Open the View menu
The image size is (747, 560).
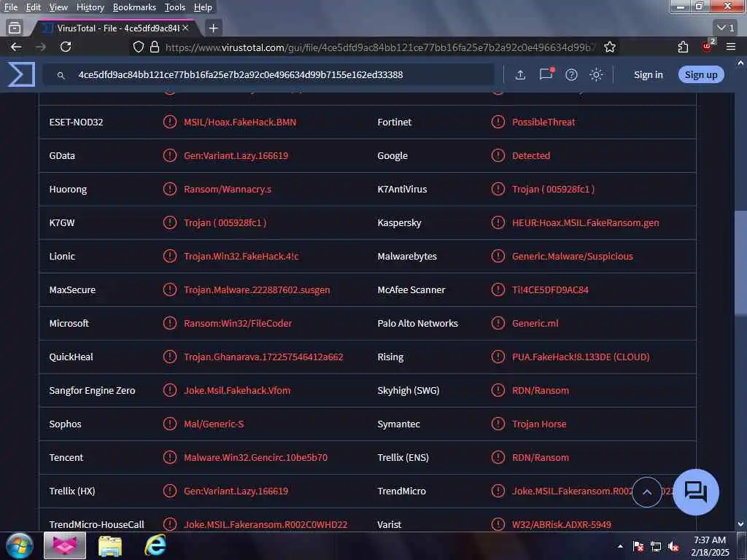pos(58,7)
